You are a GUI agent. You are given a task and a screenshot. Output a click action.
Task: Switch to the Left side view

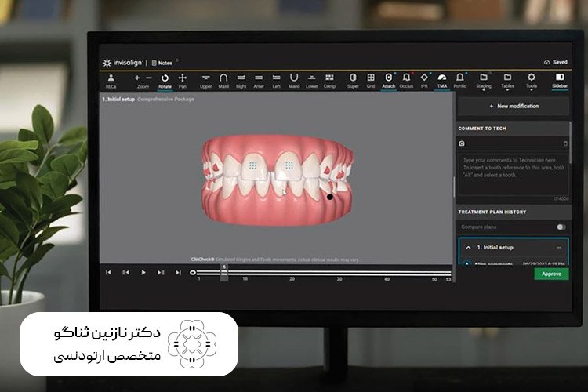point(277,81)
